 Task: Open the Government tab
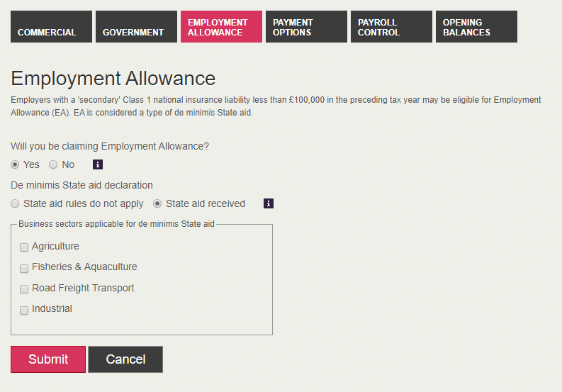point(136,27)
